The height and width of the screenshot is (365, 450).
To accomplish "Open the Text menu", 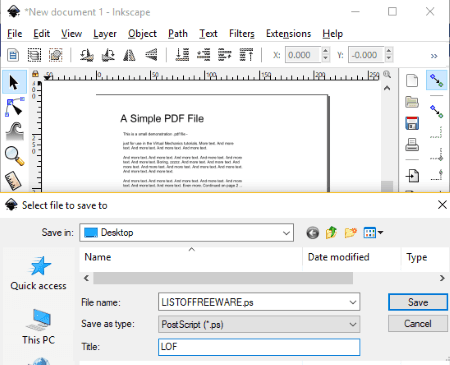I will click(208, 34).
